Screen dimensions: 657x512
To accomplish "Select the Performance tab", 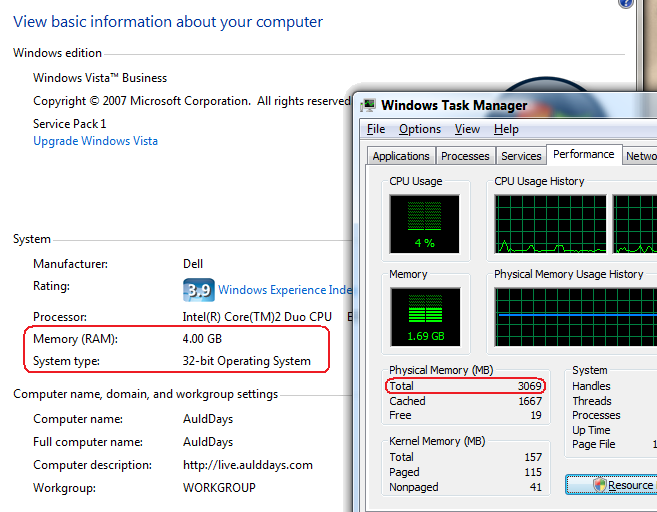I will pyautogui.click(x=584, y=154).
